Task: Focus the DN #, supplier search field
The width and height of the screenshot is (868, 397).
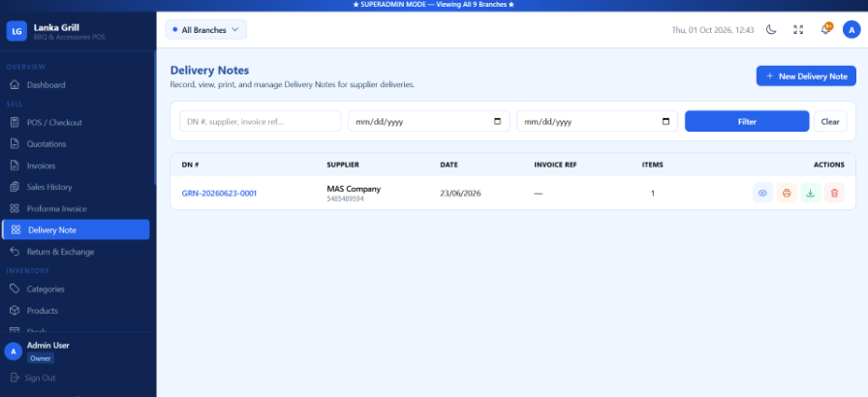Action: click(x=261, y=121)
